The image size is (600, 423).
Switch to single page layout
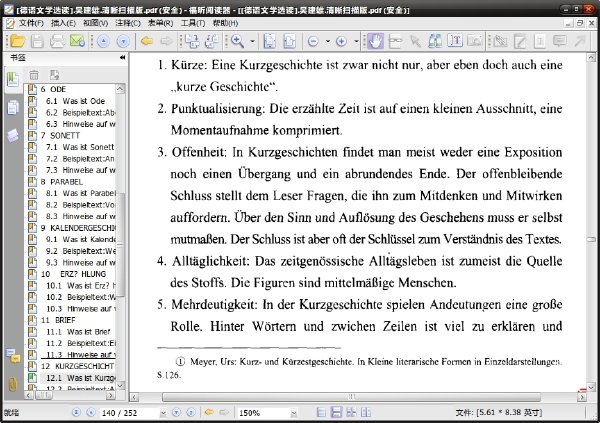321,412
